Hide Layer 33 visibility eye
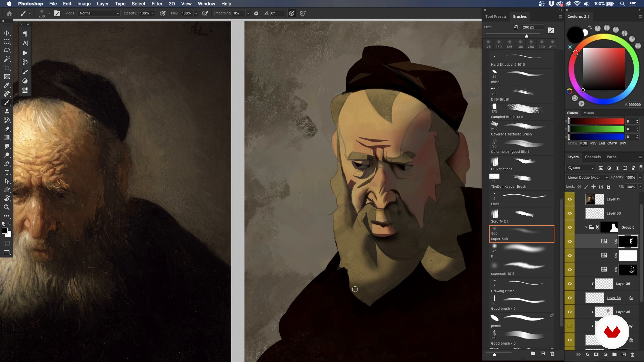The height and width of the screenshot is (362, 644). click(570, 213)
